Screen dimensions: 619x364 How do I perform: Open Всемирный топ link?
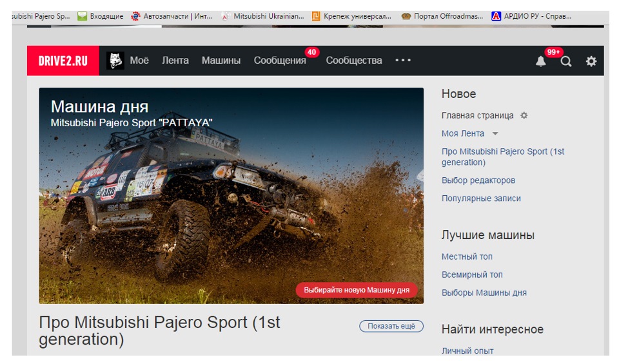click(472, 275)
